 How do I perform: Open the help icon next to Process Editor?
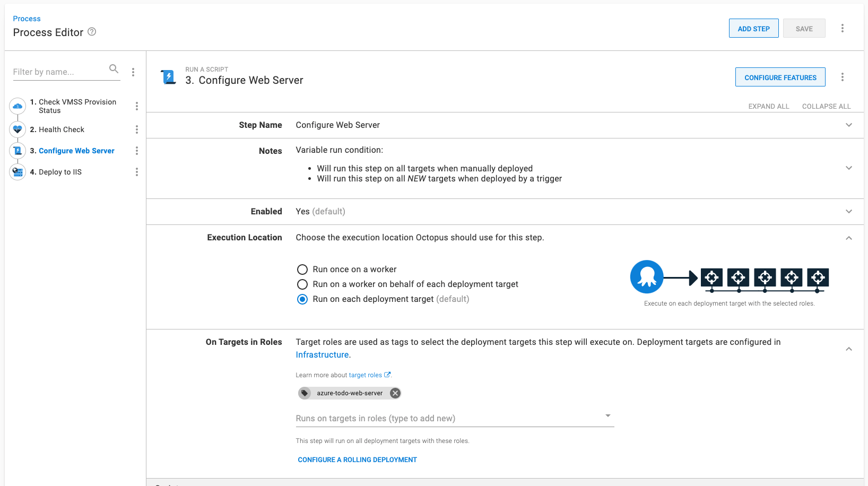pos(92,32)
